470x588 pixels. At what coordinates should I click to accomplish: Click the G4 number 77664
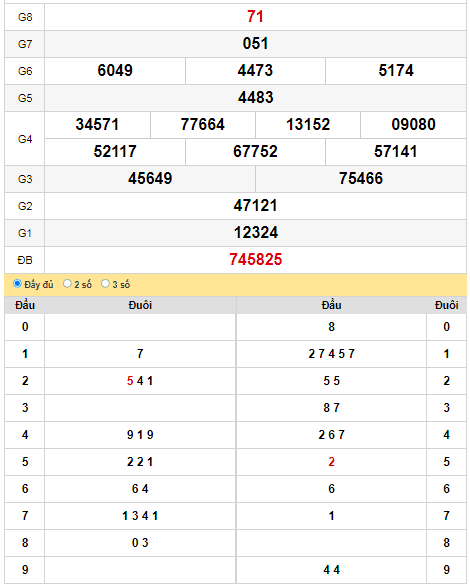pos(203,124)
